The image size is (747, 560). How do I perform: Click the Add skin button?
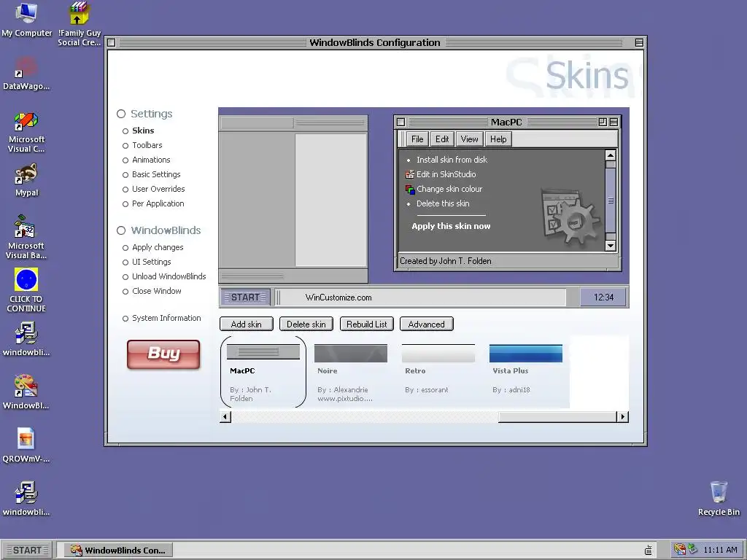(247, 324)
